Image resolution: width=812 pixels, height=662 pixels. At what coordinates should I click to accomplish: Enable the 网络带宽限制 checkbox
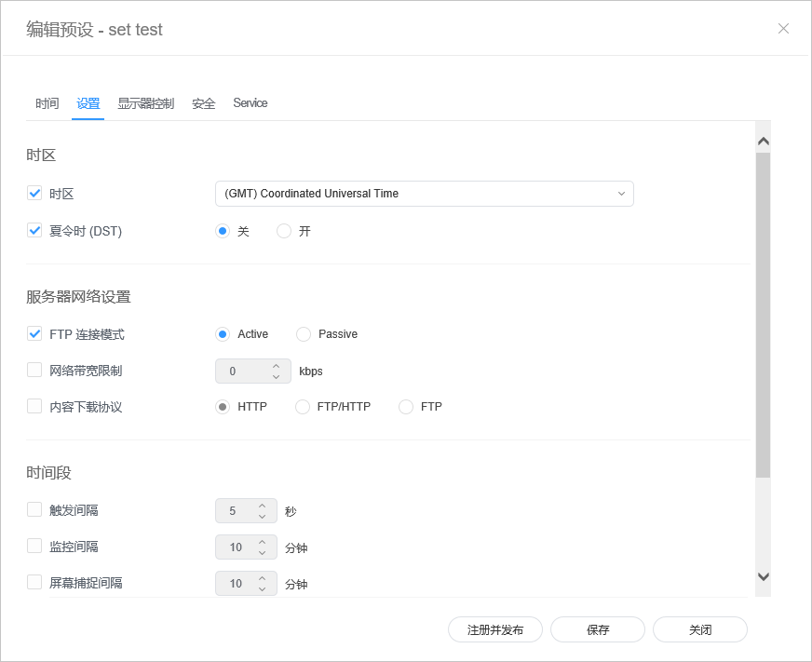point(34,371)
